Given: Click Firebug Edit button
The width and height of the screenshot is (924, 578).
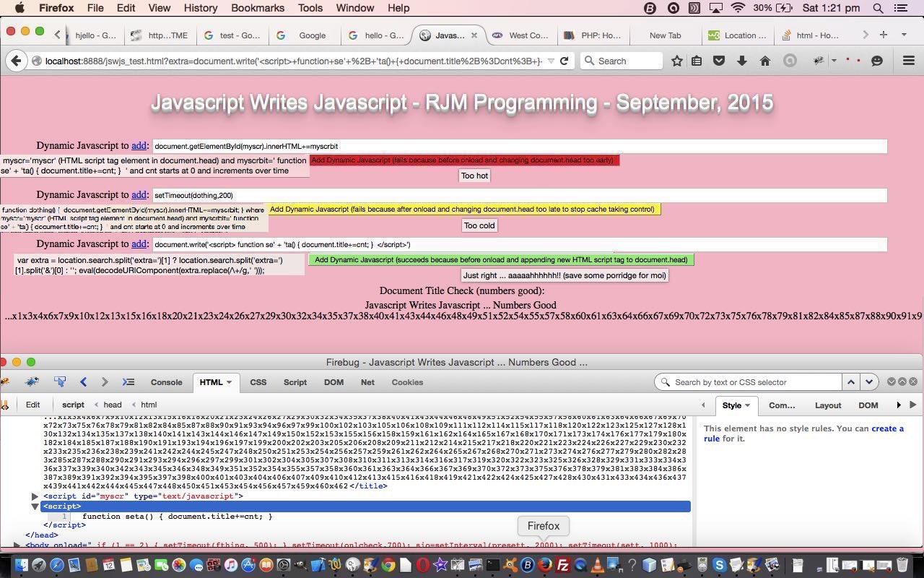Looking at the screenshot, I should [32, 405].
